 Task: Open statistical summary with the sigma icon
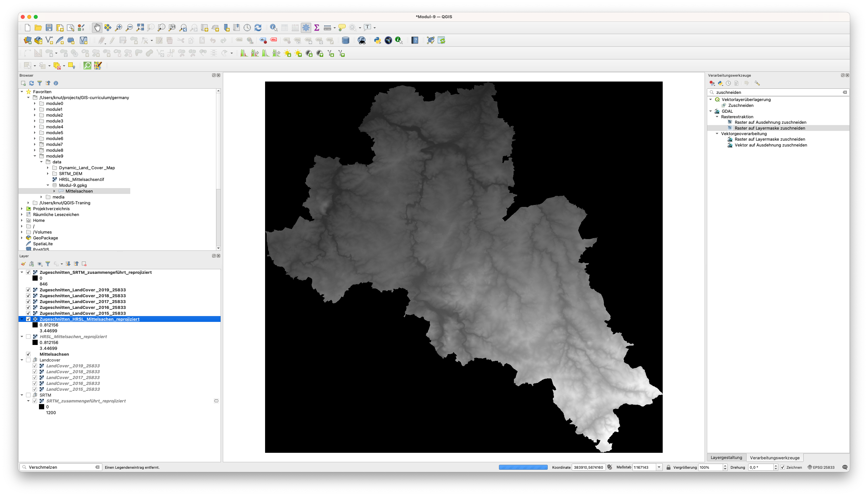[x=316, y=28]
